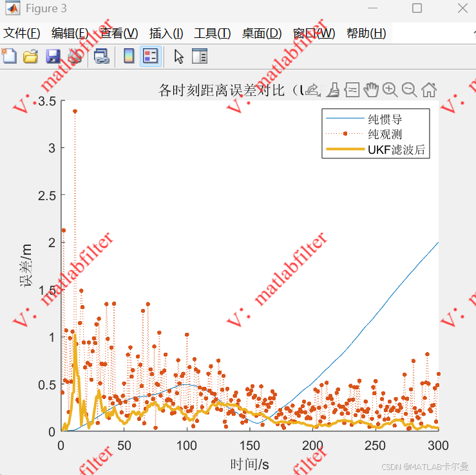Viewport: 476px width, 475px height.
Task: Open the 窗口(W) menu
Action: (314, 33)
